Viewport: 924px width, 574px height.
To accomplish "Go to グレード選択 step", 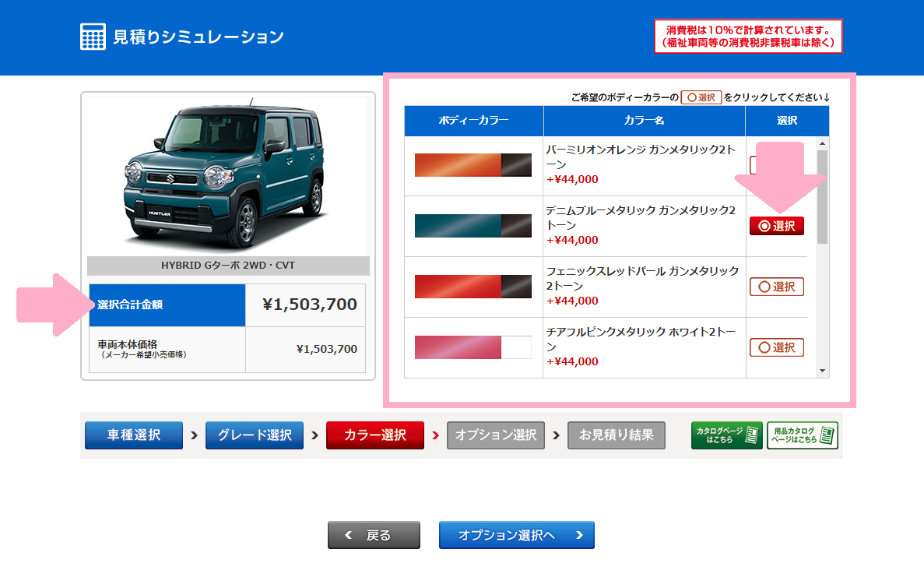I will (x=255, y=435).
